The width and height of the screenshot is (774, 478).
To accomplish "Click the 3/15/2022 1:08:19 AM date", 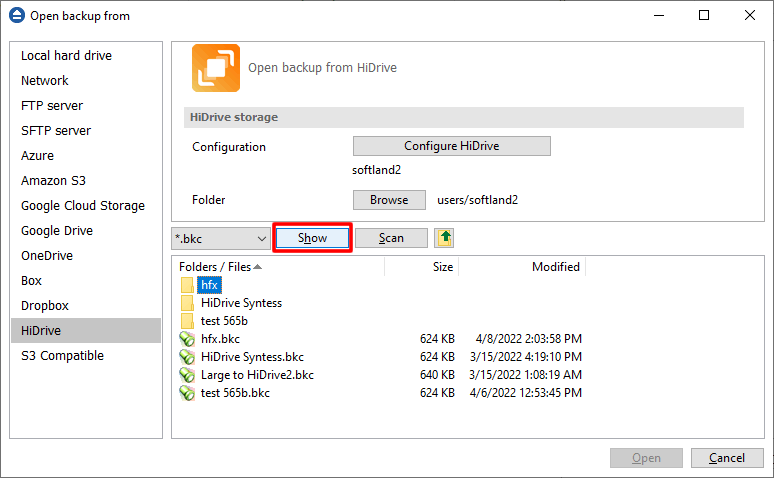I will 525,375.
